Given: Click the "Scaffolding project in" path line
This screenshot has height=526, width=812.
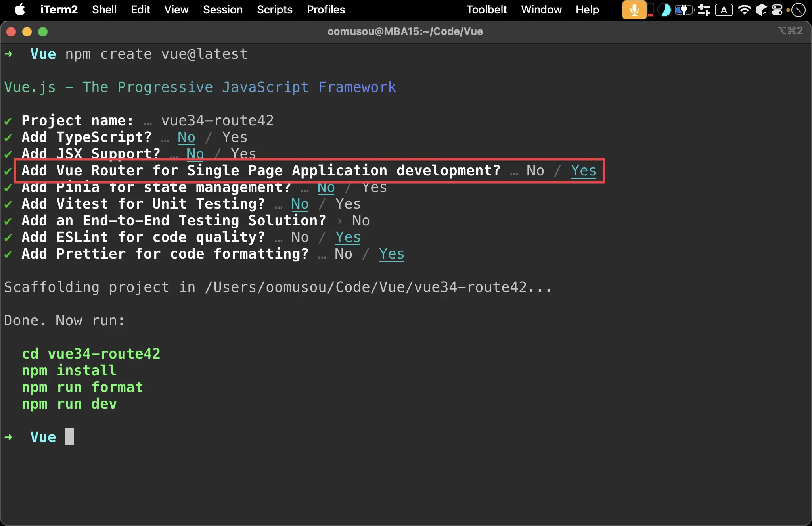Looking at the screenshot, I should (x=278, y=287).
